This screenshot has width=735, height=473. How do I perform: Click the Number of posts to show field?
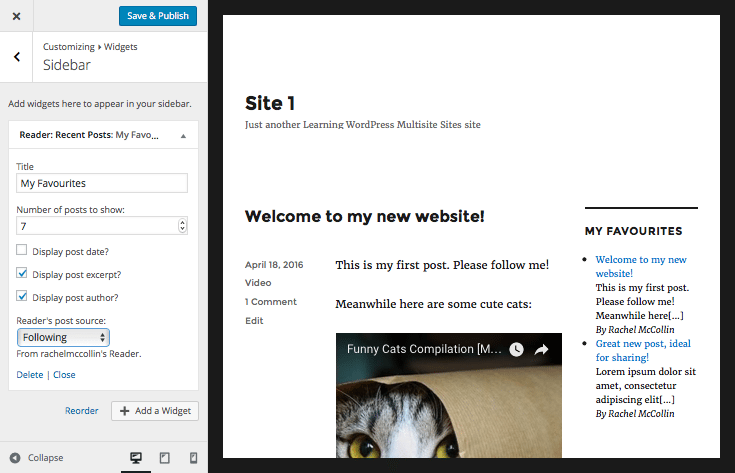pyautogui.click(x=102, y=226)
